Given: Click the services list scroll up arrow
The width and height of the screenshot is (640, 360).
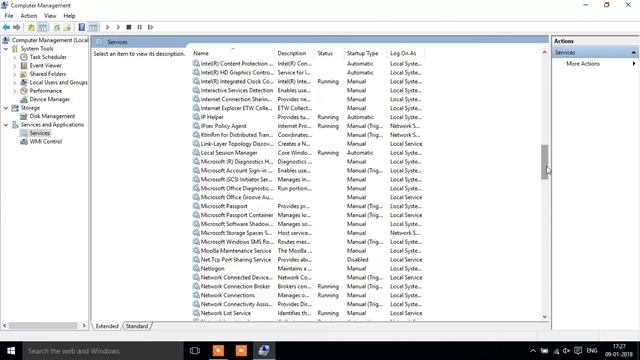Looking at the screenshot, I should [x=544, y=52].
